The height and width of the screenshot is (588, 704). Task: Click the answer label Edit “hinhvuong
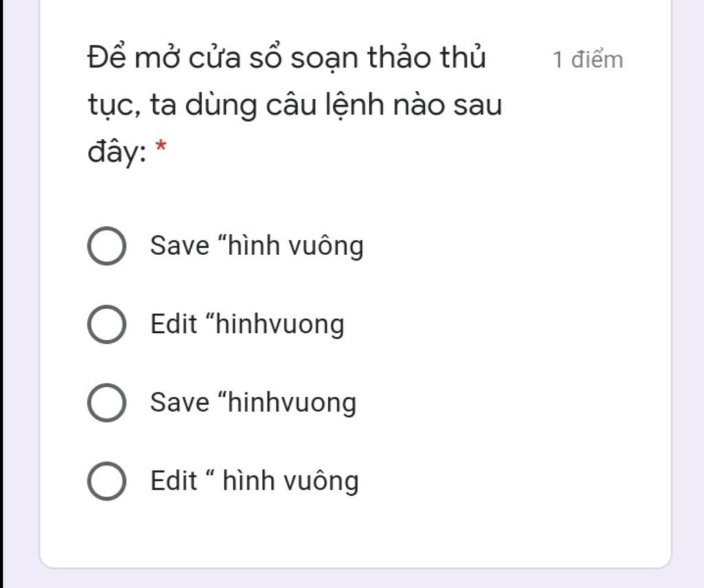(x=247, y=325)
